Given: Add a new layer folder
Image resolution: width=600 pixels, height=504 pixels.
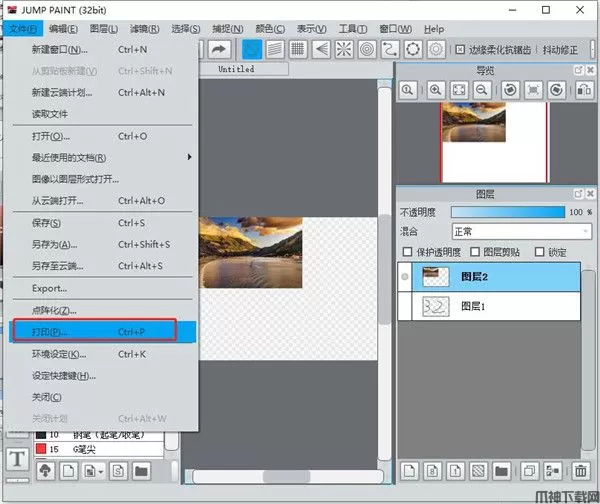Looking at the screenshot, I should pos(501,470).
